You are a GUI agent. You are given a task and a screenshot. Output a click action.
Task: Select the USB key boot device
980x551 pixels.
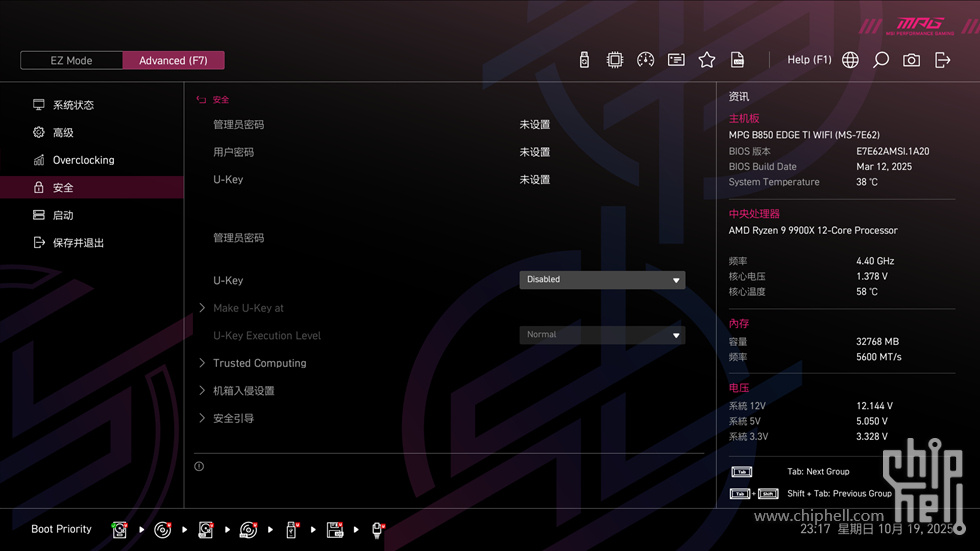click(x=291, y=530)
